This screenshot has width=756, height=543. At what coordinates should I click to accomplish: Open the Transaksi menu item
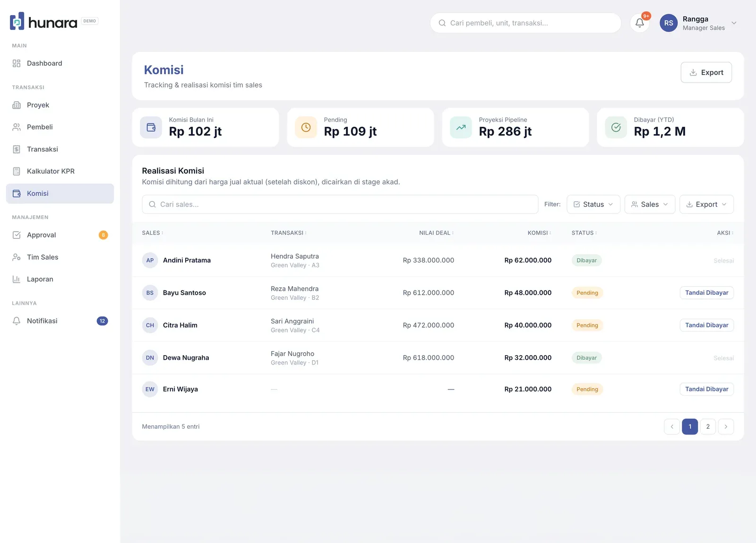[60, 149]
